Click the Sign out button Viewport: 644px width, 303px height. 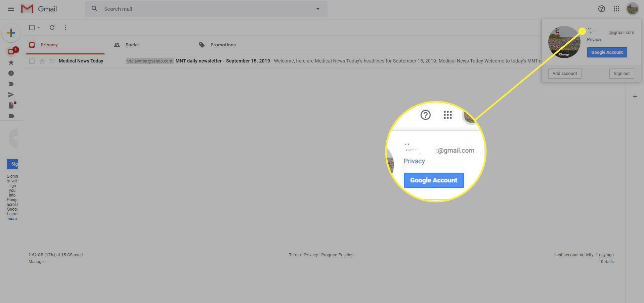click(621, 74)
